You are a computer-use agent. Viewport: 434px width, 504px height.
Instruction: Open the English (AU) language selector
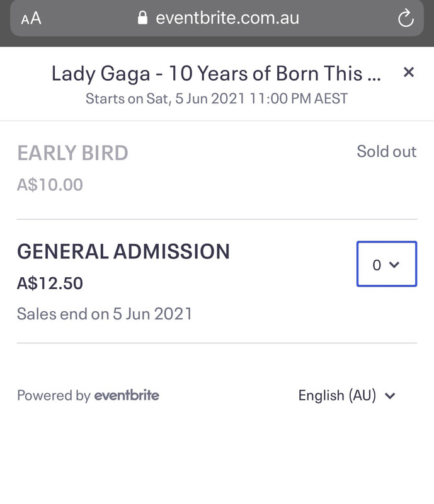pos(347,396)
